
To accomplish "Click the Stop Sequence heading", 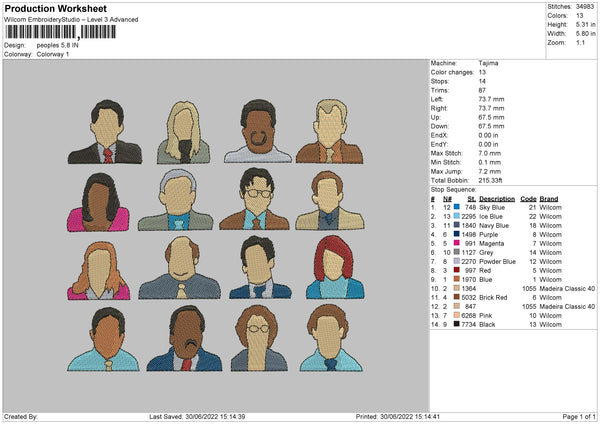I will click(453, 189).
